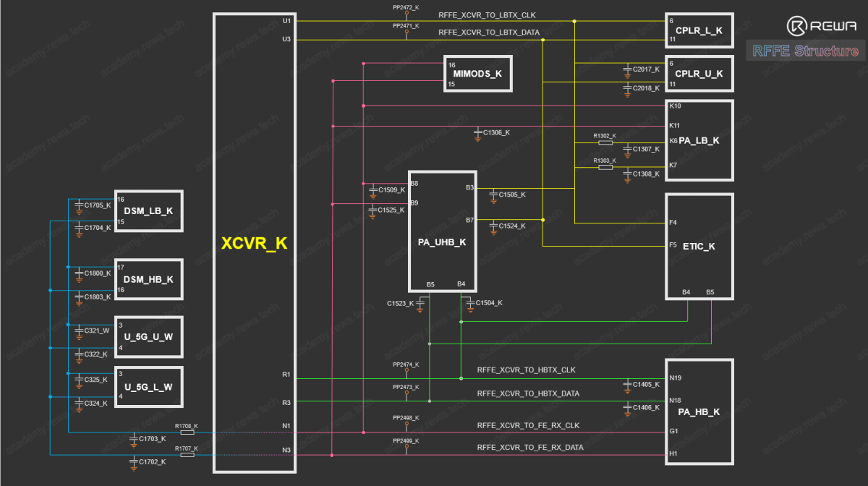Click the MIMODS_K component block
The image size is (868, 486).
click(478, 73)
